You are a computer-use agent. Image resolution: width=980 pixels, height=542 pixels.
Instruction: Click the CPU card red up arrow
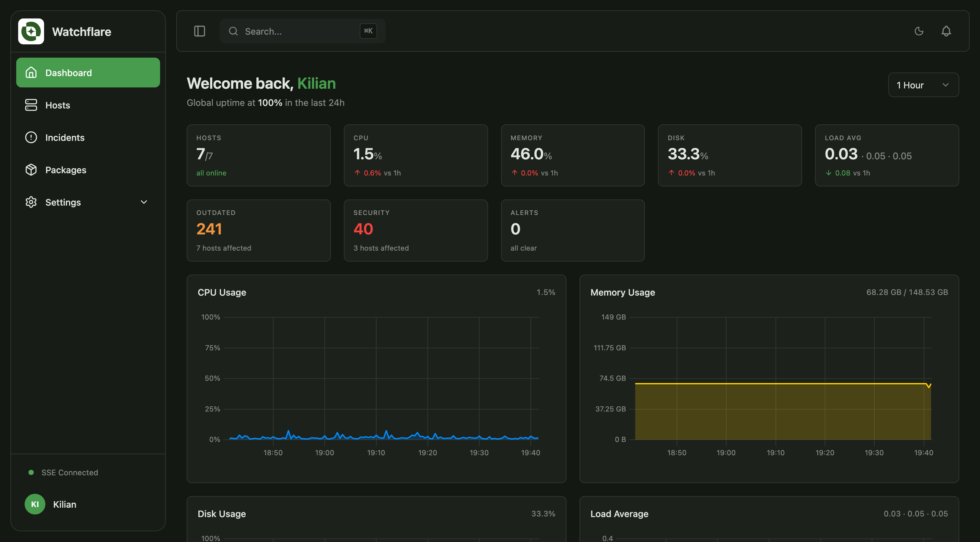pos(357,173)
